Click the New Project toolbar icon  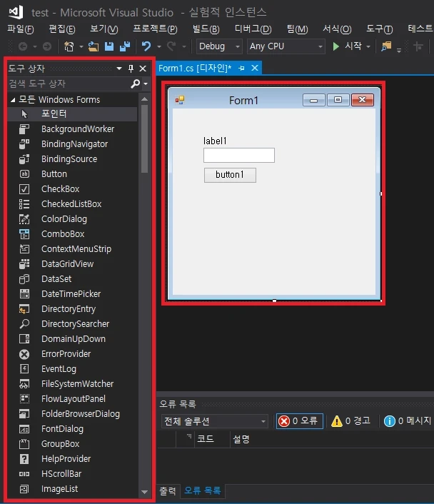[69, 46]
